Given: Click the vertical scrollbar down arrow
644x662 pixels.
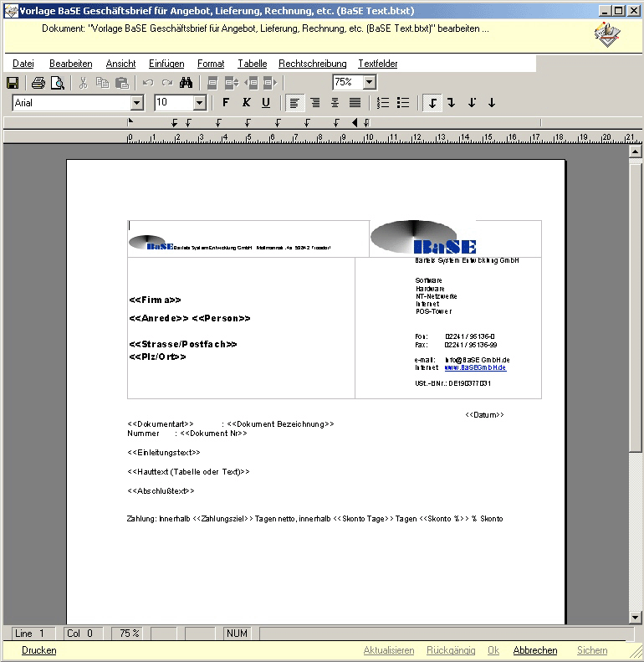Looking at the screenshot, I should coord(635,618).
